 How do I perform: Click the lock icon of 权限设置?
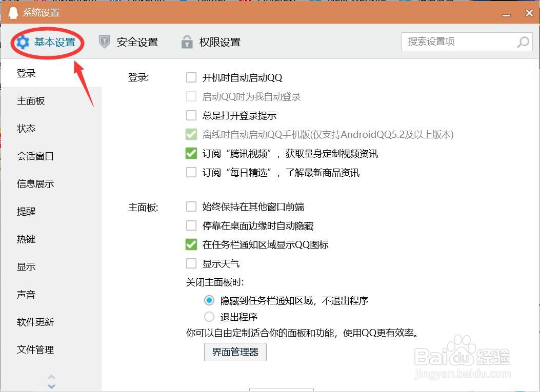187,42
